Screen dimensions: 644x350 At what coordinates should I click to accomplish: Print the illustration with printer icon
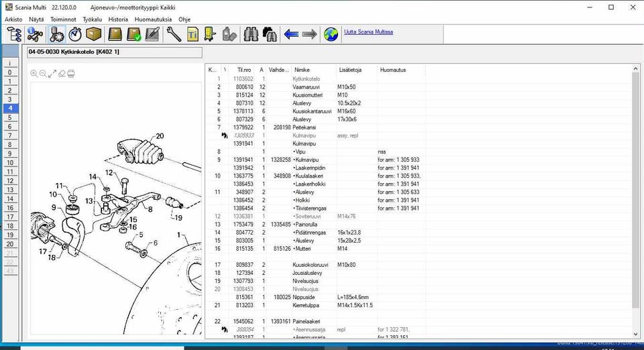(70, 74)
